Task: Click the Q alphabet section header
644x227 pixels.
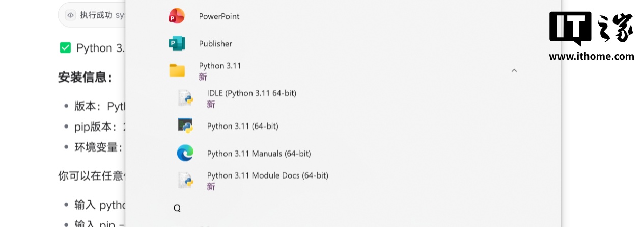Action: click(177, 208)
